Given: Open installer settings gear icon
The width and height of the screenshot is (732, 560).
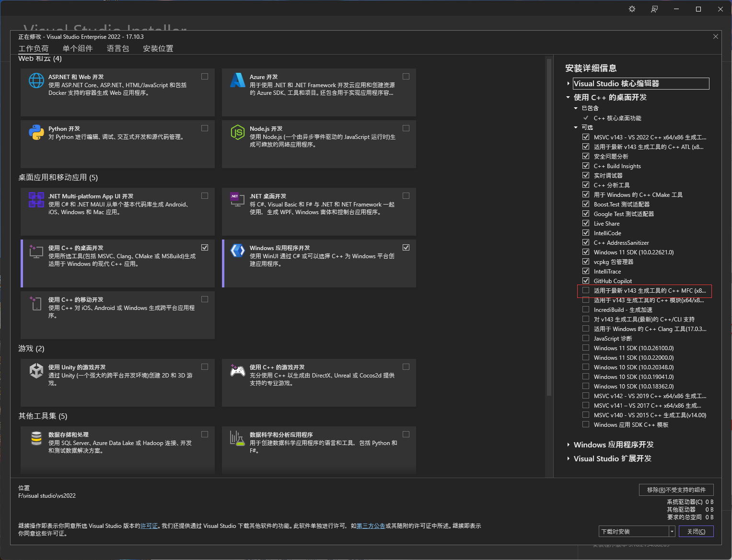Looking at the screenshot, I should tap(632, 9).
